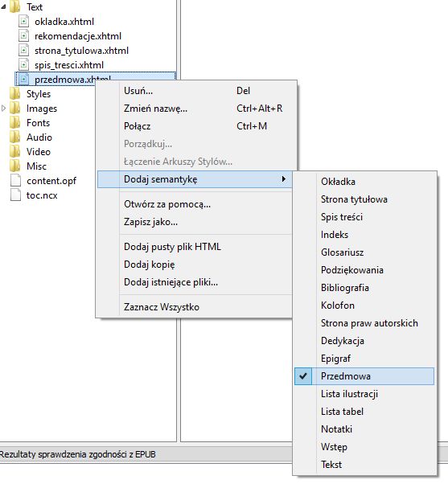The width and height of the screenshot is (448, 484).
Task: Click the Fonts folder icon
Action: pos(14,123)
